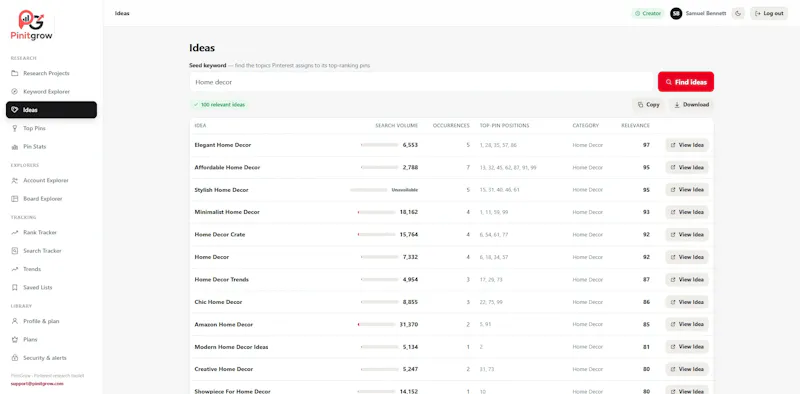
Task: View Idea for Elegant Home Decor
Action: point(687,145)
